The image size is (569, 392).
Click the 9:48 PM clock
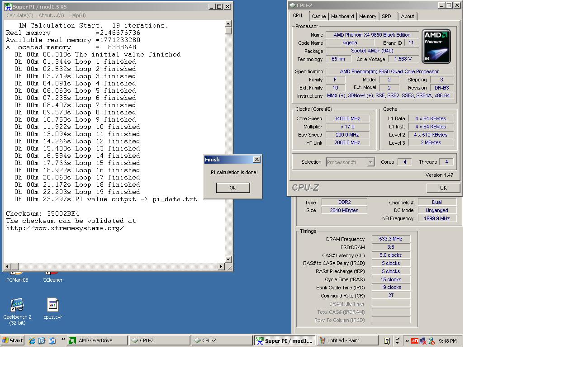tap(447, 341)
